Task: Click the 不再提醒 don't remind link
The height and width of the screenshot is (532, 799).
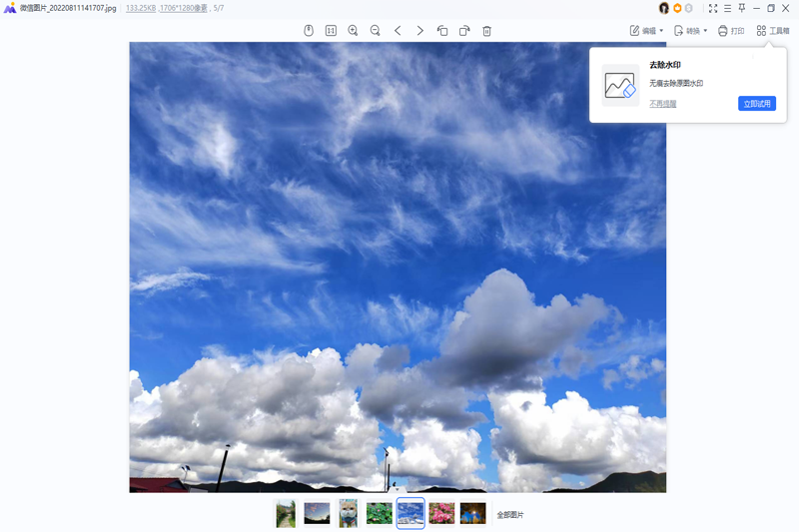Action: [662, 104]
